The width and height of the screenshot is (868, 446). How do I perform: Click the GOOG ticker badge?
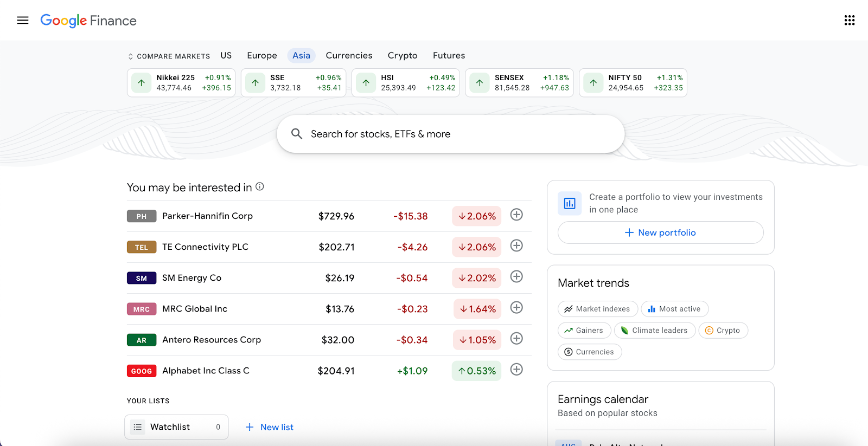pyautogui.click(x=142, y=371)
